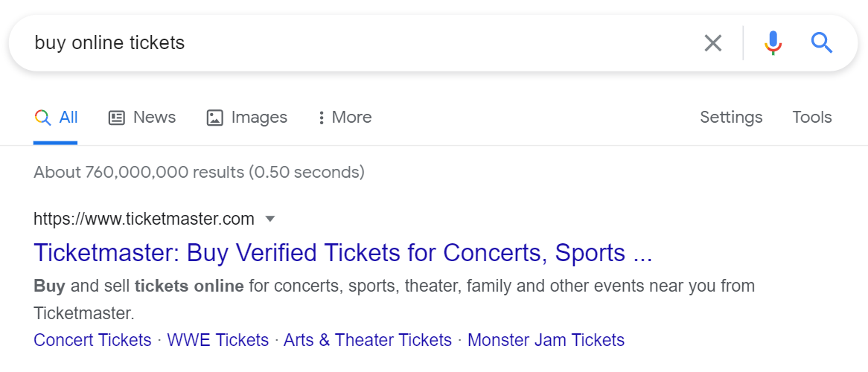Viewport: 868px width, 372px height.
Task: Start voice search with the microphone icon
Action: point(773,43)
